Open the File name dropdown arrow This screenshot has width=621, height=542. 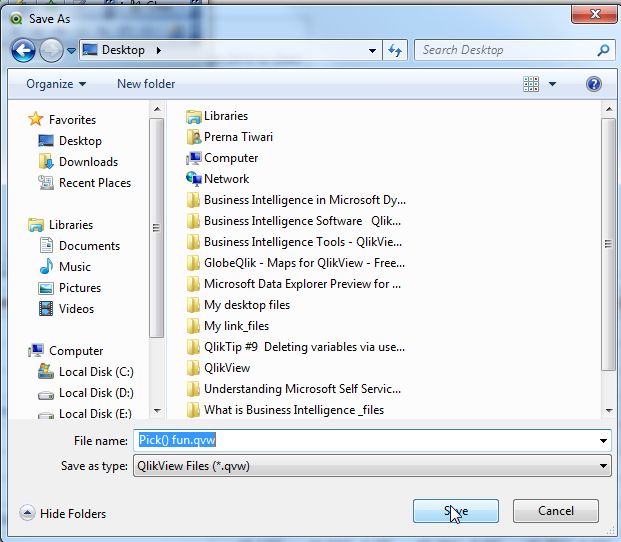(x=603, y=441)
